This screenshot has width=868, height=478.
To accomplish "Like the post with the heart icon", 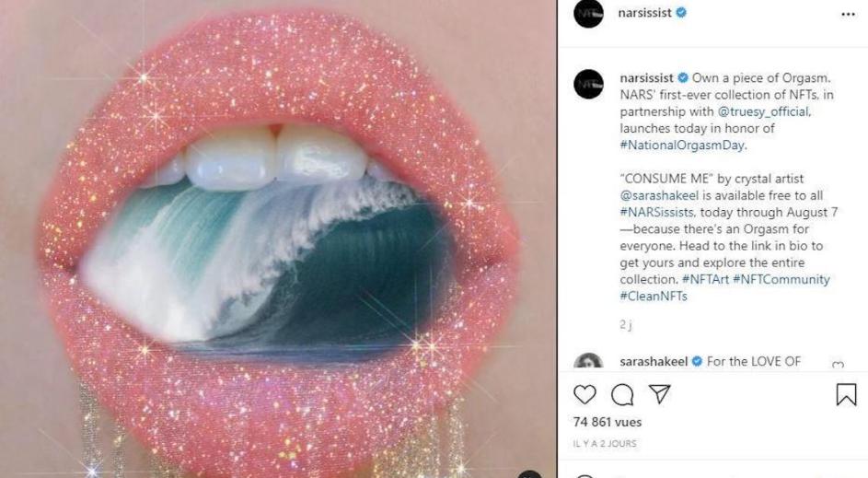I will click(584, 394).
